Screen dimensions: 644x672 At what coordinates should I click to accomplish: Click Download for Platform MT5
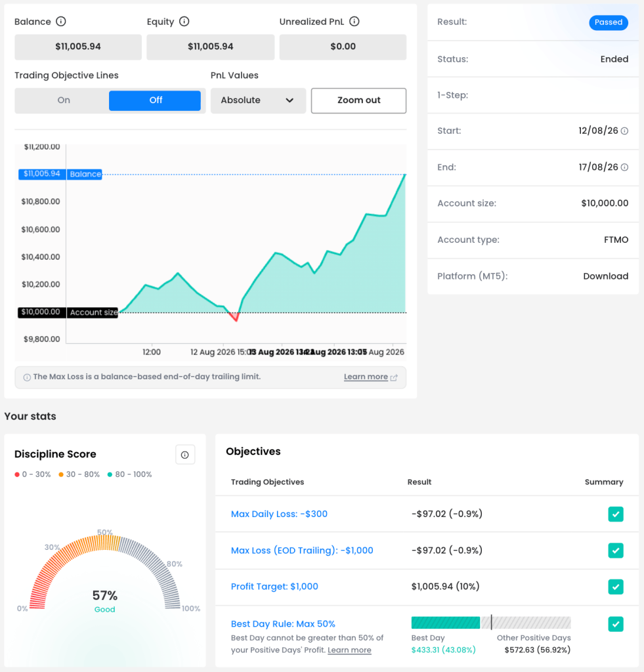coord(605,276)
